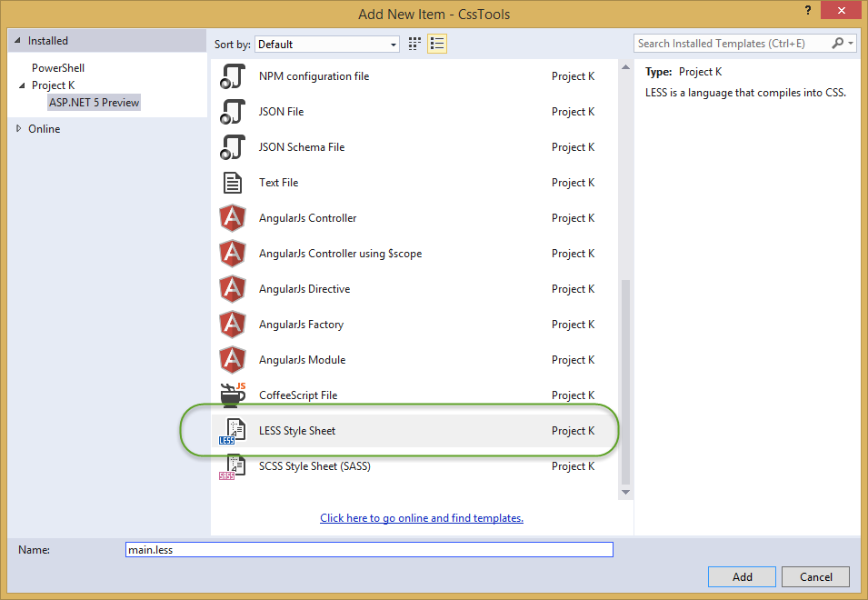Click the AngularJs Directive shield icon

point(233,289)
